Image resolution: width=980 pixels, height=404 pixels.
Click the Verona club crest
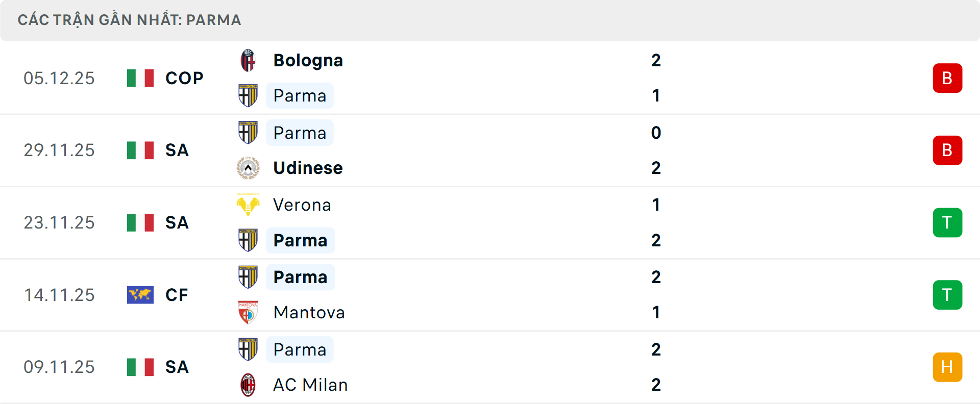(249, 205)
